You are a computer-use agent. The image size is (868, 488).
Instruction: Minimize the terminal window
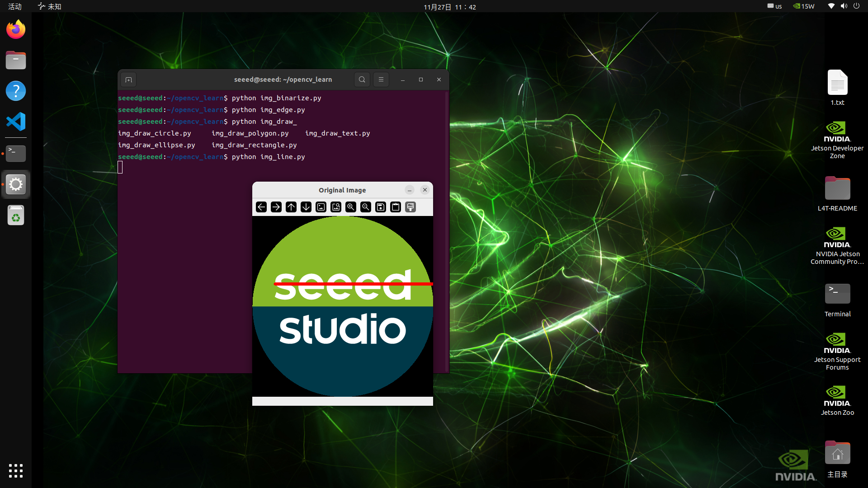(x=402, y=80)
